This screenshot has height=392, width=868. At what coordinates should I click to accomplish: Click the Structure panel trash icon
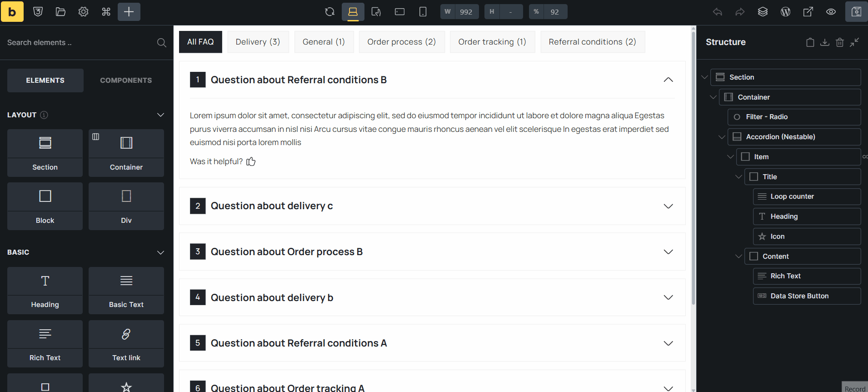[x=840, y=42]
